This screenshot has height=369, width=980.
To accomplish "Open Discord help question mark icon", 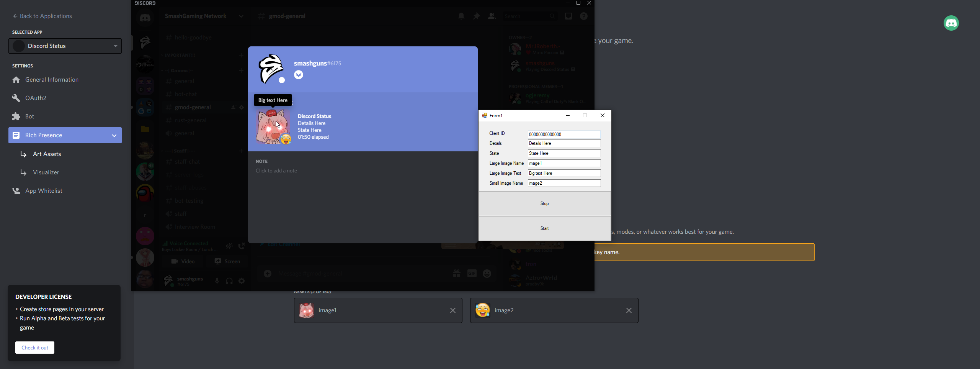I will pyautogui.click(x=584, y=16).
